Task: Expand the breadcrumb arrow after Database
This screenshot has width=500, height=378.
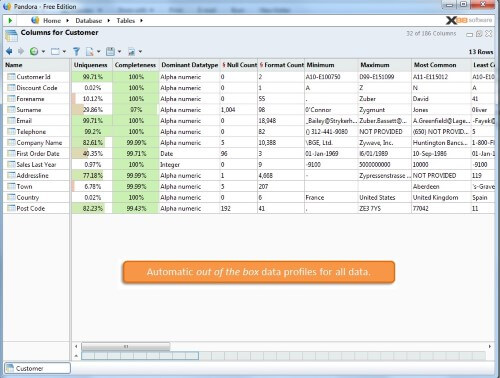Action: [x=109, y=21]
